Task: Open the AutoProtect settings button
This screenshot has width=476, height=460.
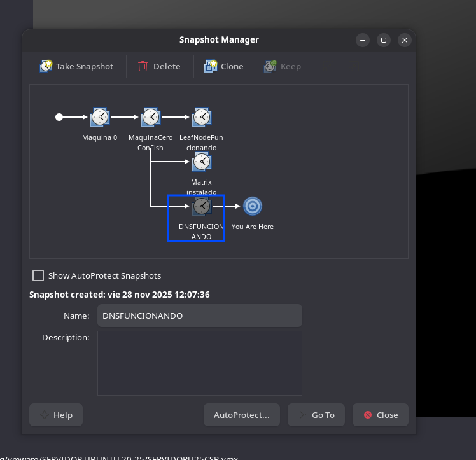Action: click(x=242, y=415)
